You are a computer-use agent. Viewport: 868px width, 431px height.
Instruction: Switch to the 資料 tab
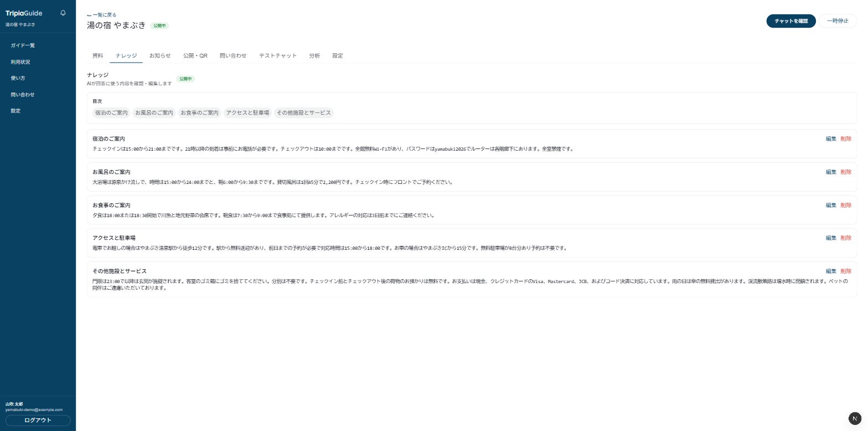pos(98,56)
